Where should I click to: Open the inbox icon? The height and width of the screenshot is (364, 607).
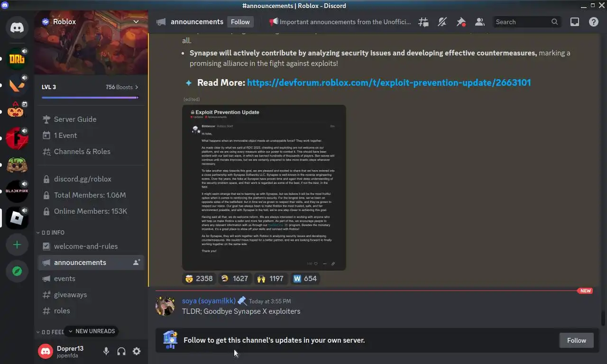pos(575,22)
